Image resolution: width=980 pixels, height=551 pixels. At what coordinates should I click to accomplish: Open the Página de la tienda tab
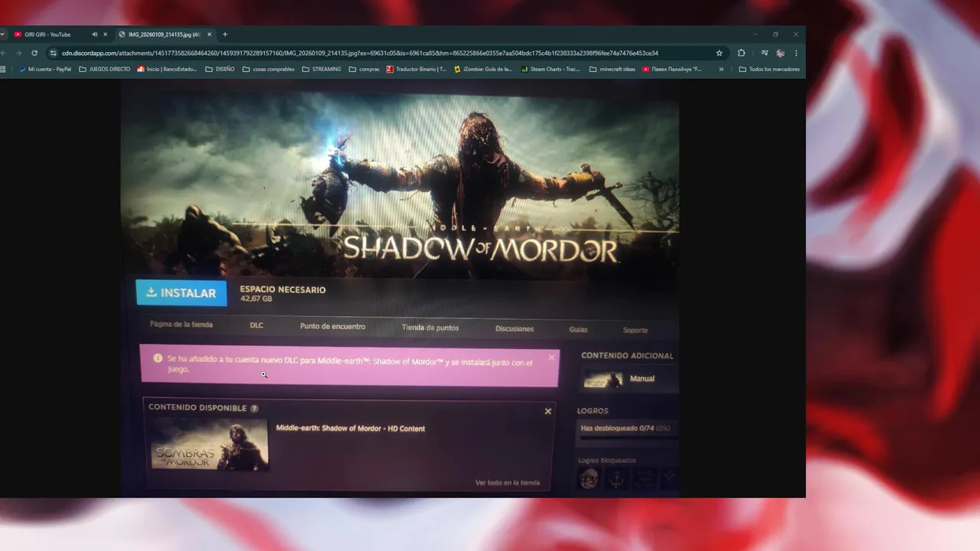point(181,324)
